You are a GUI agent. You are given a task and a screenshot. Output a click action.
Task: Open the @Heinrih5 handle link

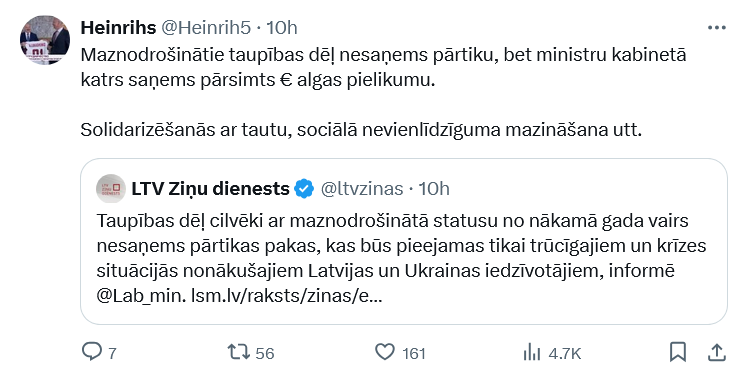pyautogui.click(x=206, y=28)
